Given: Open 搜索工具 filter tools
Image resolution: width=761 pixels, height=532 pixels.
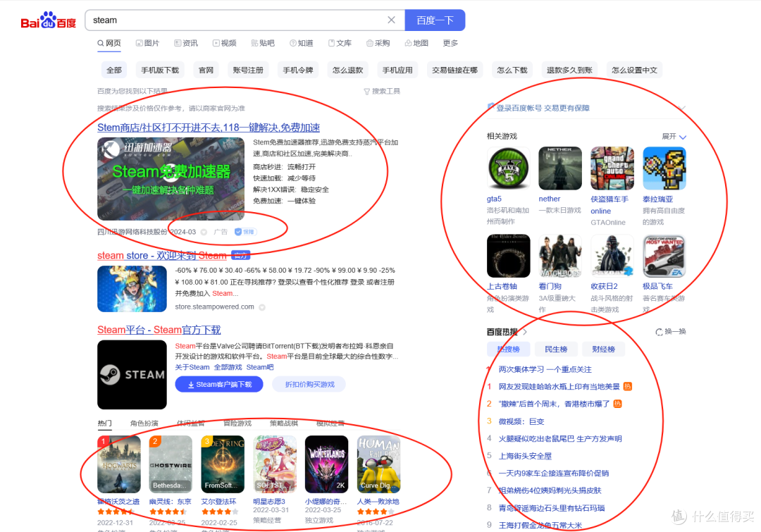Looking at the screenshot, I should coord(382,91).
